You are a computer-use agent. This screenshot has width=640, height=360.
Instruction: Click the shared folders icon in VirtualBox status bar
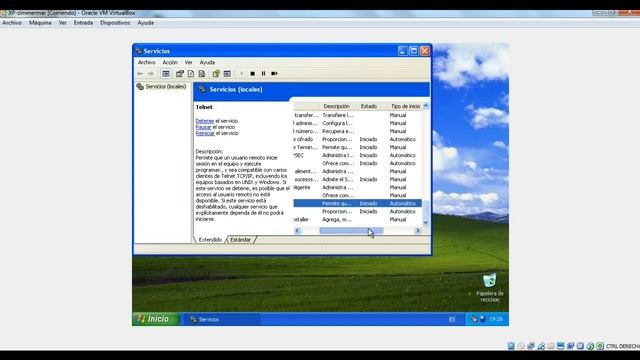(x=551, y=346)
